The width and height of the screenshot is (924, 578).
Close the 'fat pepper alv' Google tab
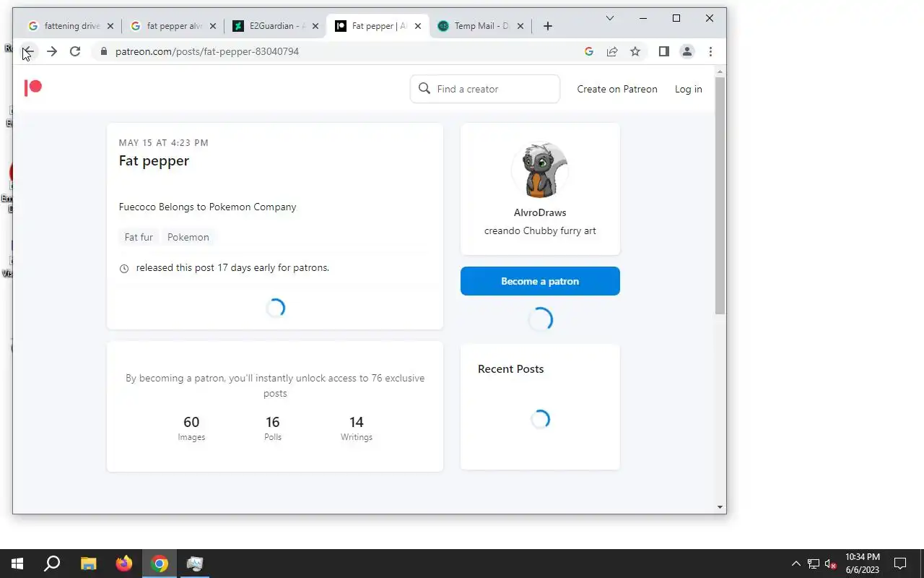point(213,26)
